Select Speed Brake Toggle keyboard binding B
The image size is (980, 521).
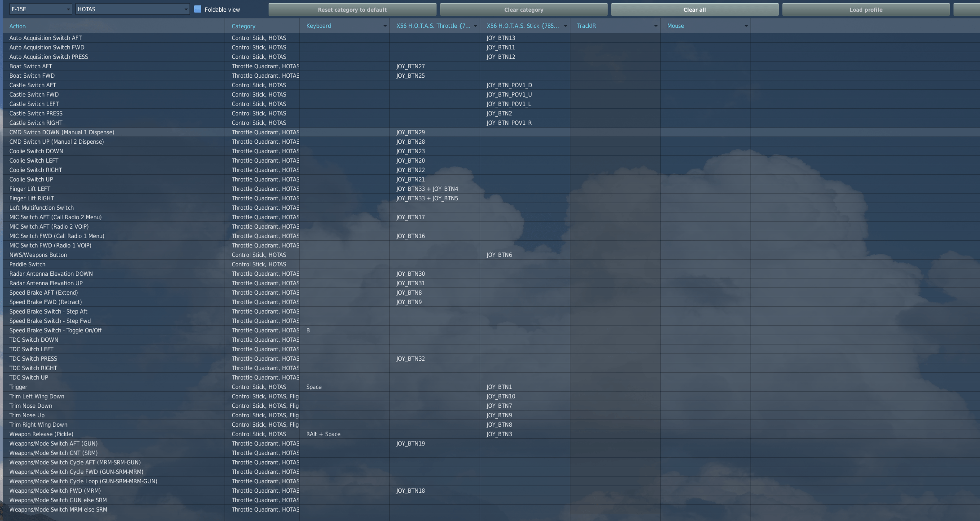point(308,330)
